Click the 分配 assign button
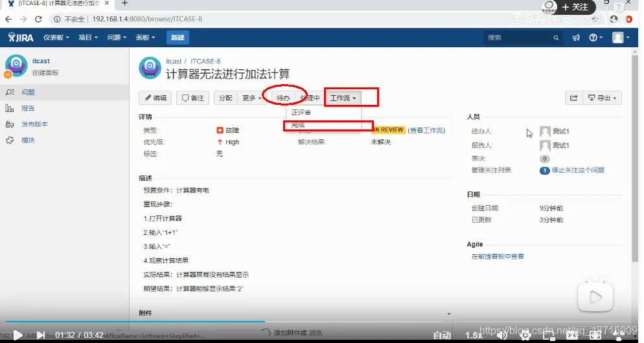The width and height of the screenshot is (644, 343). tap(225, 98)
